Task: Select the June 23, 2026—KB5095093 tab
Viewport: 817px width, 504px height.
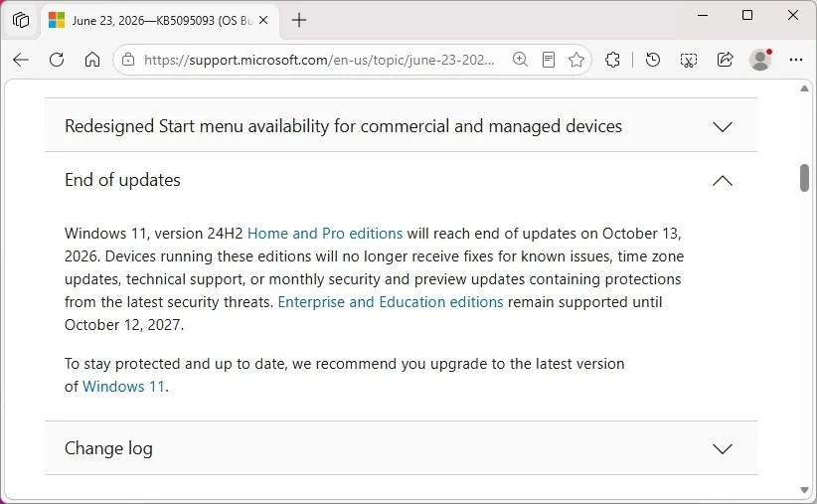Action: coord(159,20)
